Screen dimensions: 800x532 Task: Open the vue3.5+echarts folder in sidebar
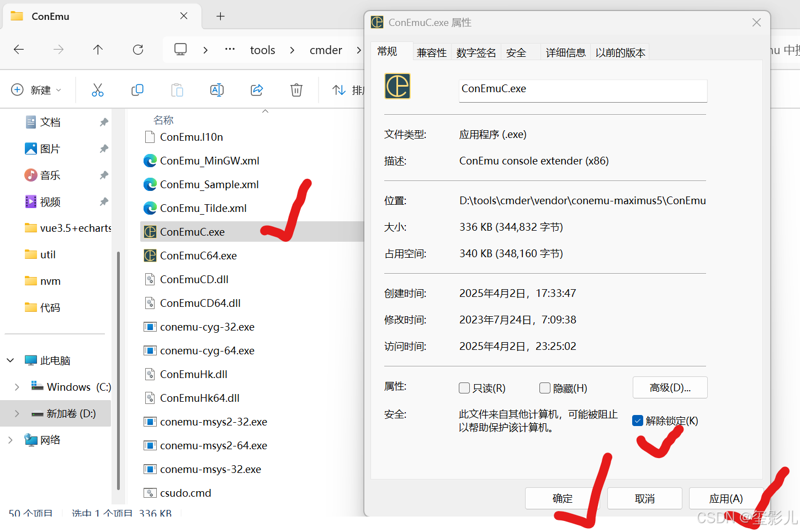point(67,228)
